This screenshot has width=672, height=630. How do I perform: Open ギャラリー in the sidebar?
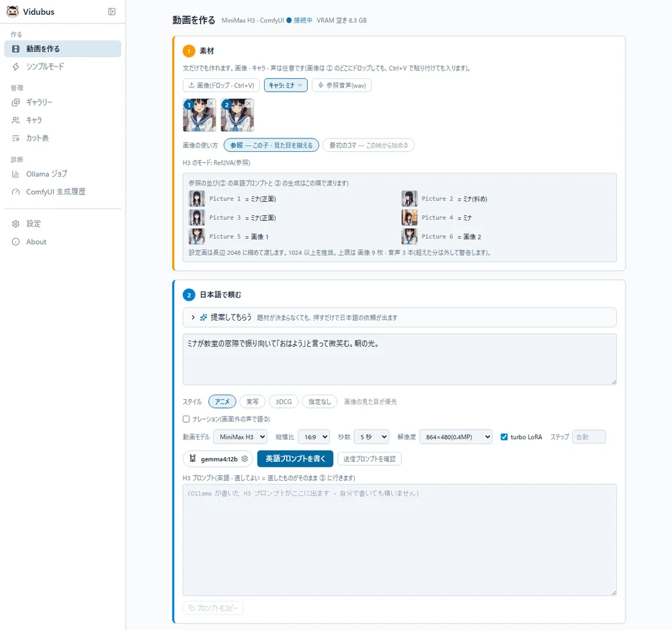coord(62,102)
